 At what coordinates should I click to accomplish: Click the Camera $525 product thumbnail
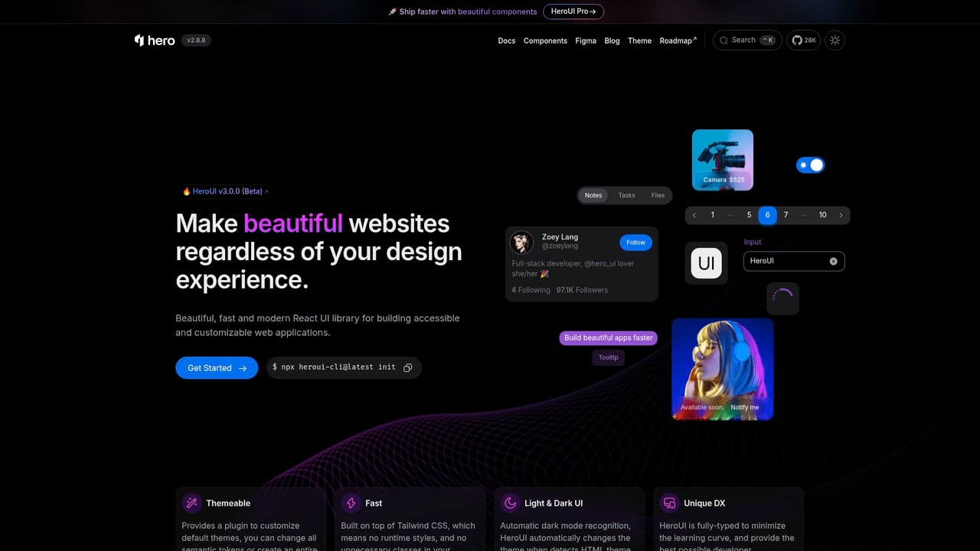(x=722, y=159)
